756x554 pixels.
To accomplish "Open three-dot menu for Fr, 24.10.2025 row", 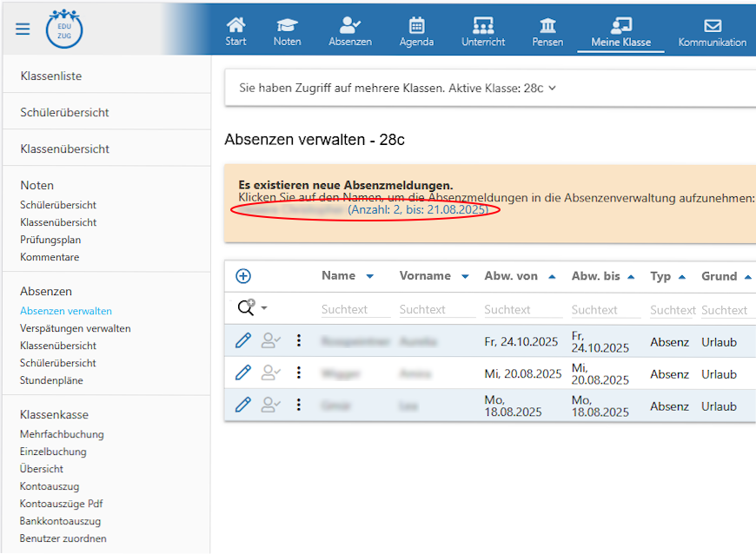I will tap(299, 340).
